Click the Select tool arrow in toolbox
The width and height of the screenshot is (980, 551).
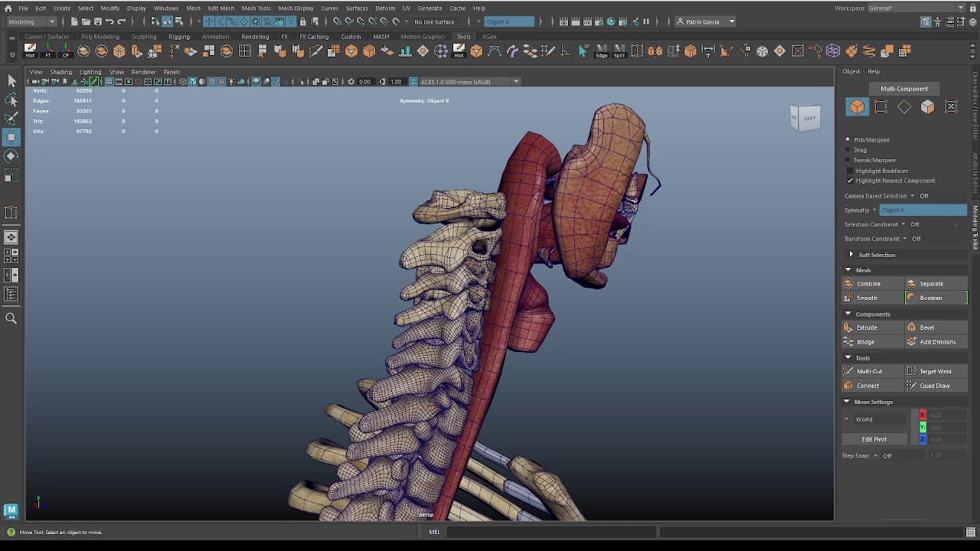[x=11, y=80]
